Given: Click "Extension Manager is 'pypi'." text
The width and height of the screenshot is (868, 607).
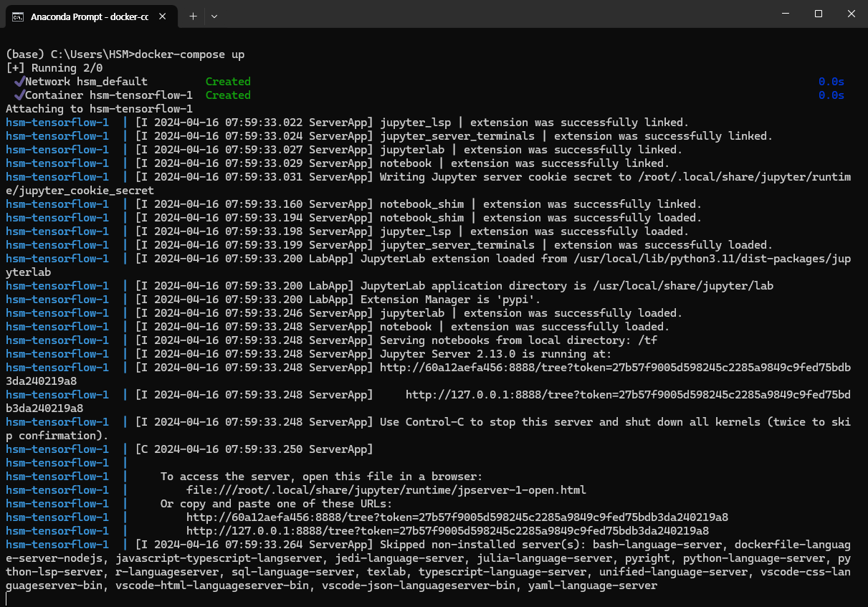Looking at the screenshot, I should (450, 300).
